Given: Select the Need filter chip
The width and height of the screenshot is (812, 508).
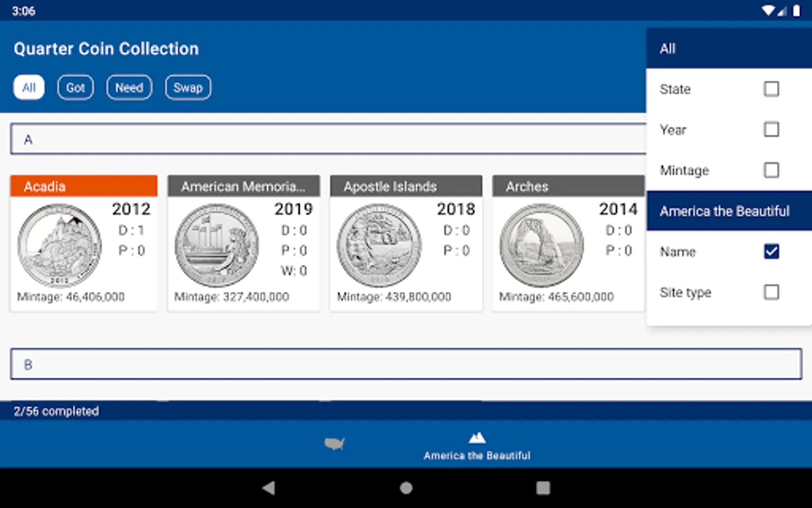Looking at the screenshot, I should [129, 87].
